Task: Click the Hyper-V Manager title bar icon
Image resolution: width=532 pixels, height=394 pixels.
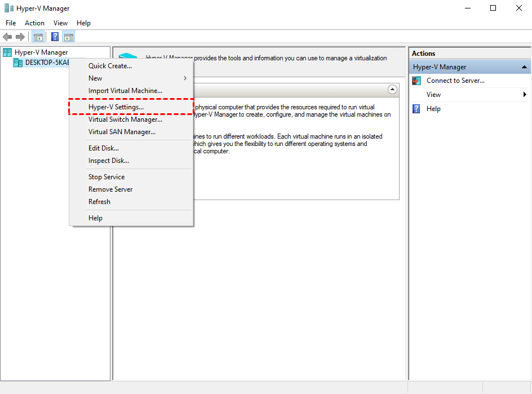Action: (x=9, y=8)
